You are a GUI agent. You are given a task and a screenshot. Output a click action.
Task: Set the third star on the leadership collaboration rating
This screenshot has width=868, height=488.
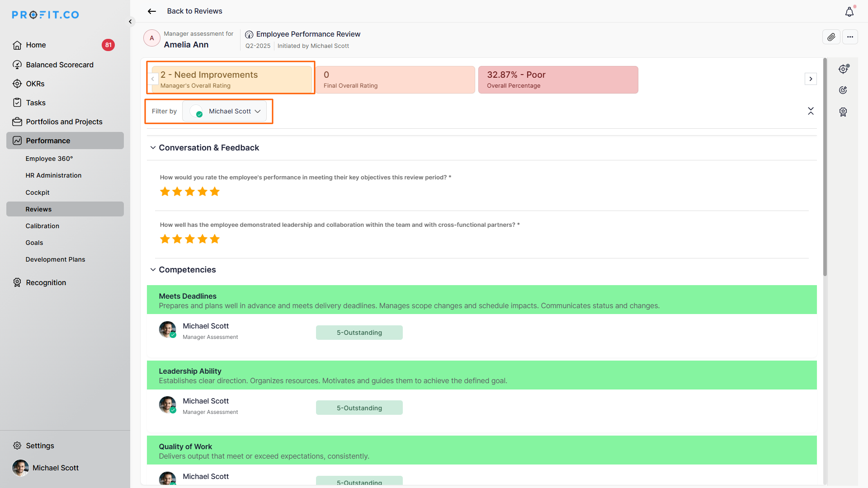[190, 239]
